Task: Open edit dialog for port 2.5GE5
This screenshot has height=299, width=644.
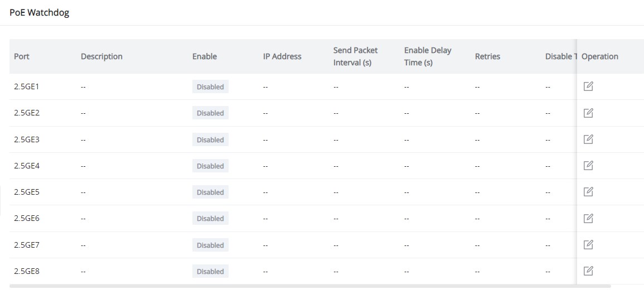Action: click(x=588, y=192)
